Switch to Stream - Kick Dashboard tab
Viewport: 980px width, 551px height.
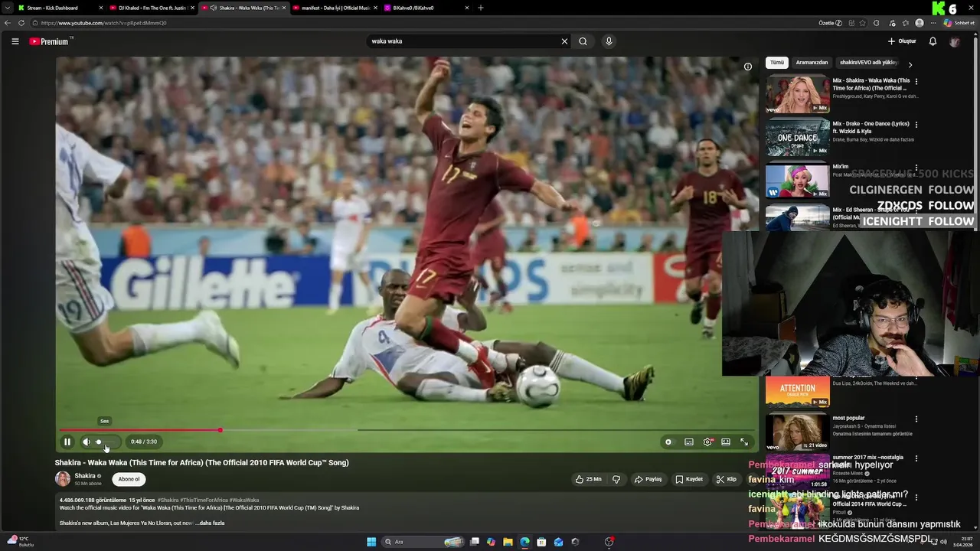[58, 8]
